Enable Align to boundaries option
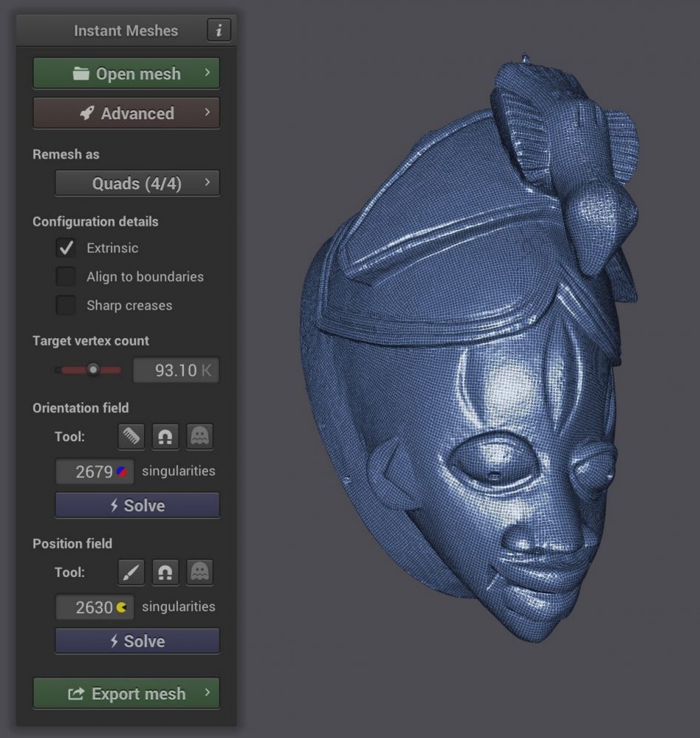700x738 pixels. [x=66, y=277]
